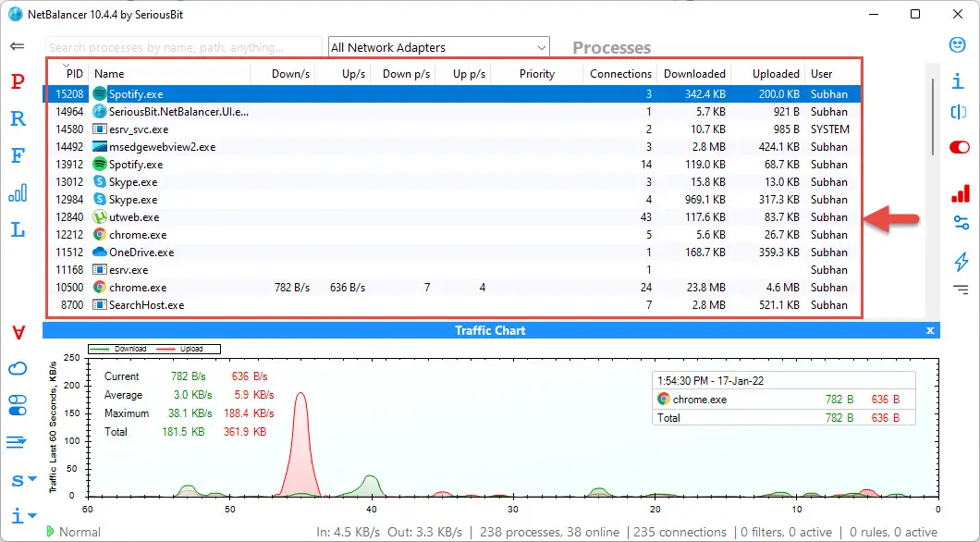This screenshot has width=980, height=542.
Task: Expand the blue S dropdown icon
Action: pos(24,479)
